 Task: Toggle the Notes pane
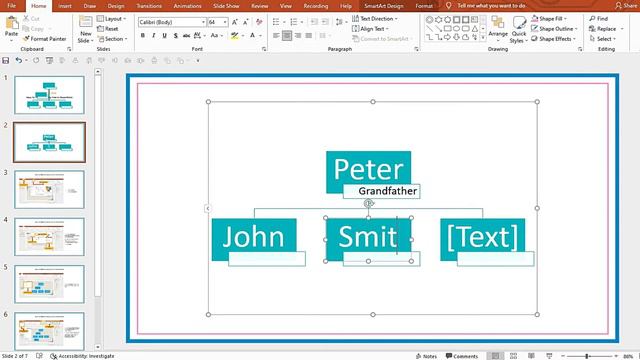[x=426, y=356]
